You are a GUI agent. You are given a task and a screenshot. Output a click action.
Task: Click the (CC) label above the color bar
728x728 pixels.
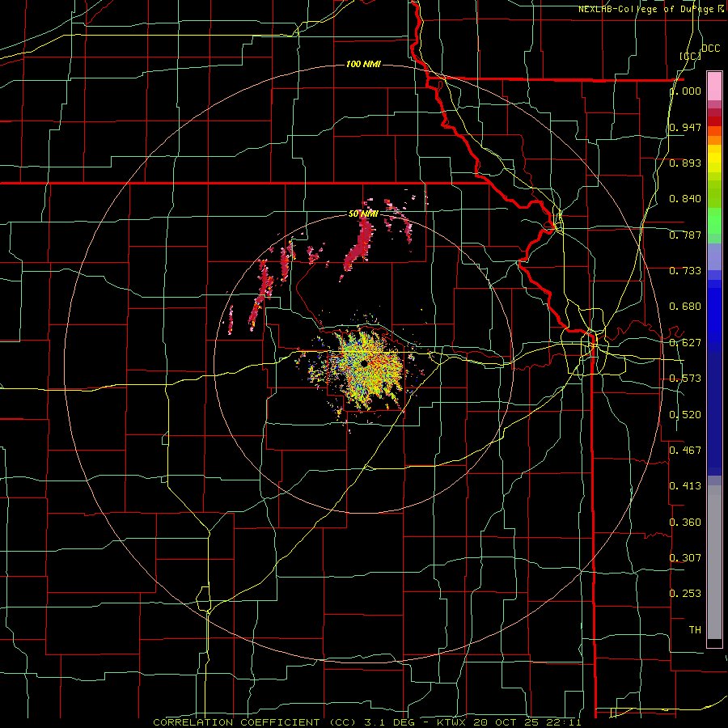point(690,56)
